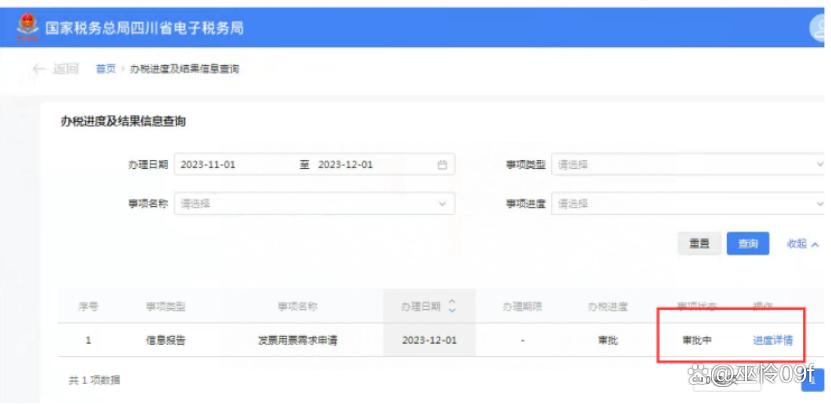Click the 办税进度及结果信息查询 breadcrumb
This screenshot has height=404, width=831.
pyautogui.click(x=184, y=69)
